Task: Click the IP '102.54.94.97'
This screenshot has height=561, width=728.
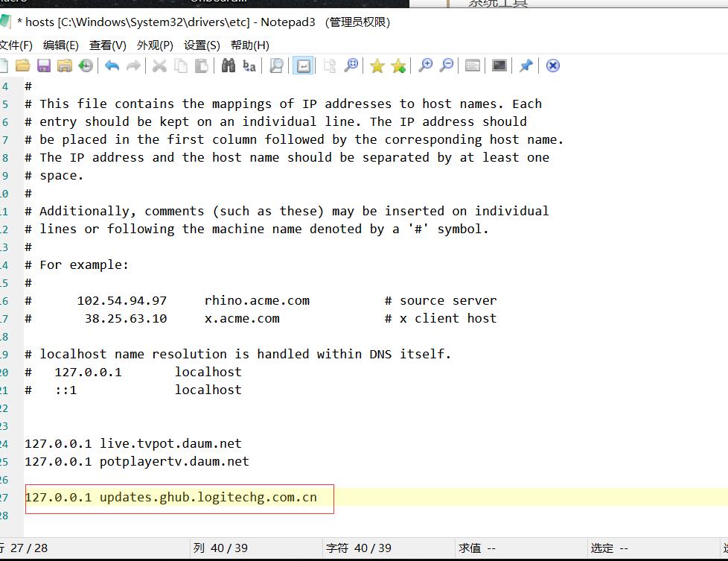Action: click(122, 300)
